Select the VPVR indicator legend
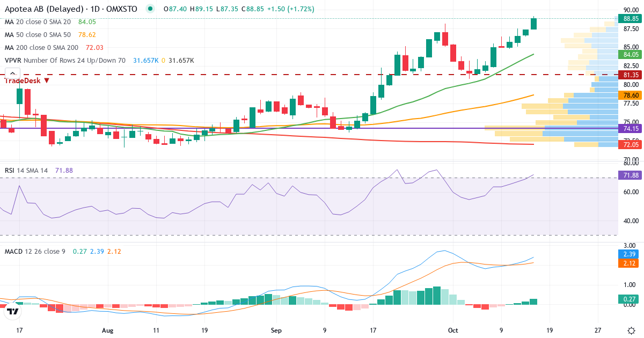This screenshot has height=338, width=644. (x=65, y=60)
